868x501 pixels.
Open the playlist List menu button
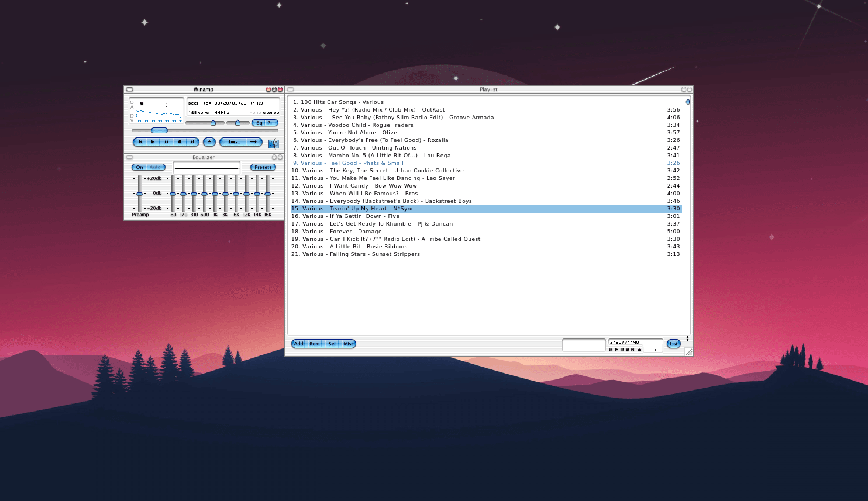pyautogui.click(x=674, y=344)
